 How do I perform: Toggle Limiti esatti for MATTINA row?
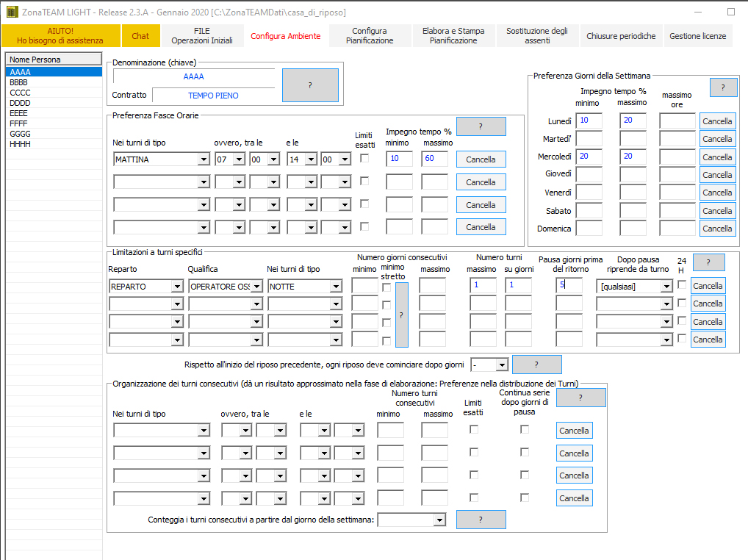click(364, 158)
